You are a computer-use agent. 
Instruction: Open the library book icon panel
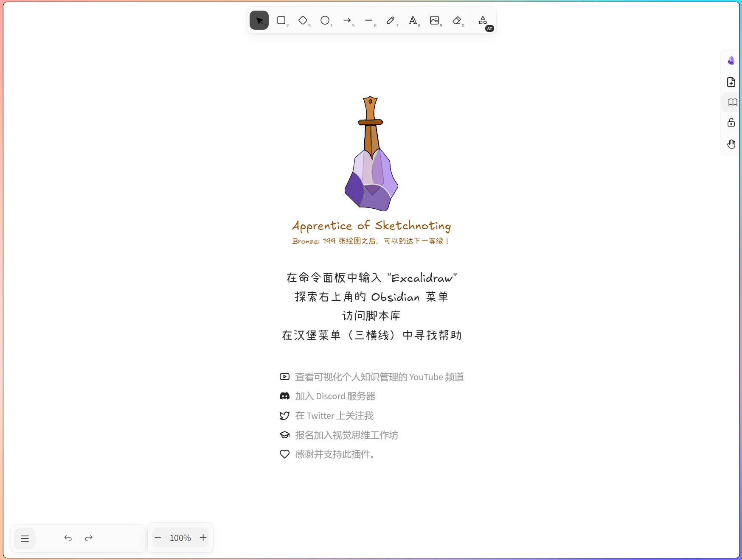tap(732, 102)
